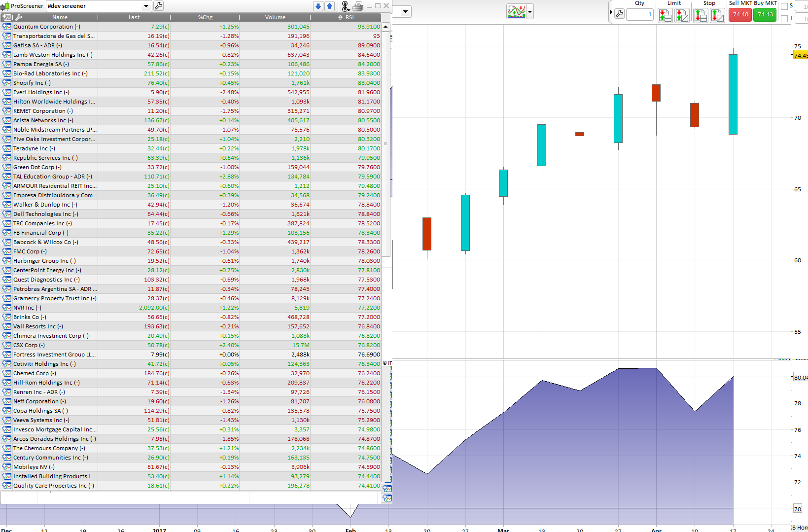
Task: Select the Vail Resorts Inc row
Action: pyautogui.click(x=191, y=326)
